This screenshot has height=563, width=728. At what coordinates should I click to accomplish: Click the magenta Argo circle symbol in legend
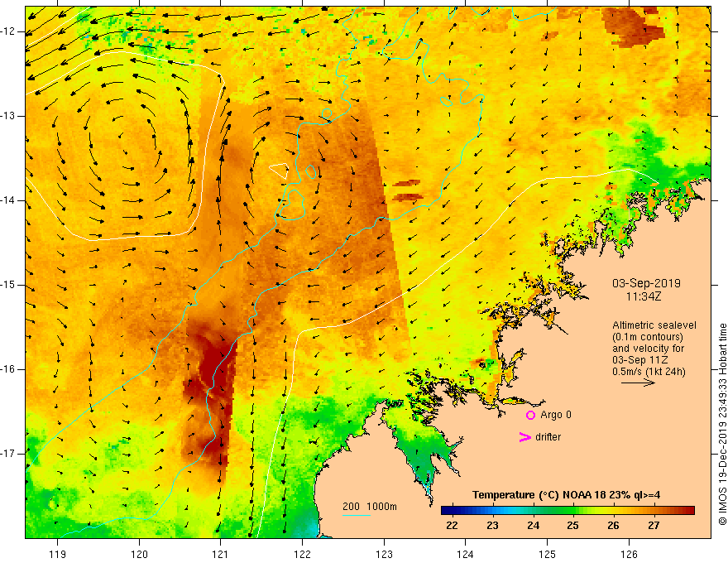click(x=530, y=415)
